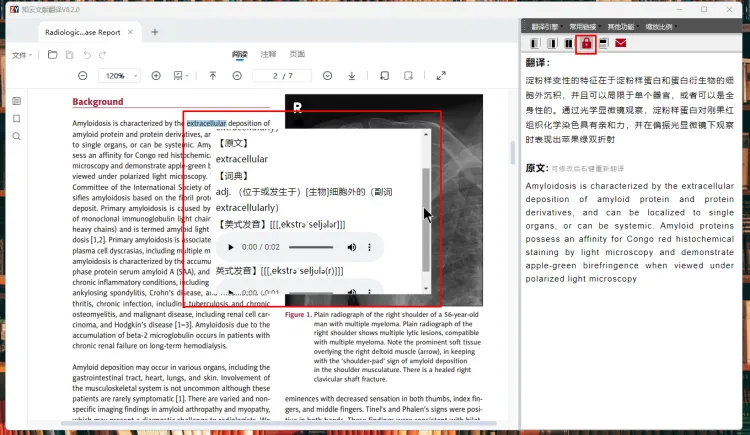Select the top-bottom layout icon

pos(604,44)
